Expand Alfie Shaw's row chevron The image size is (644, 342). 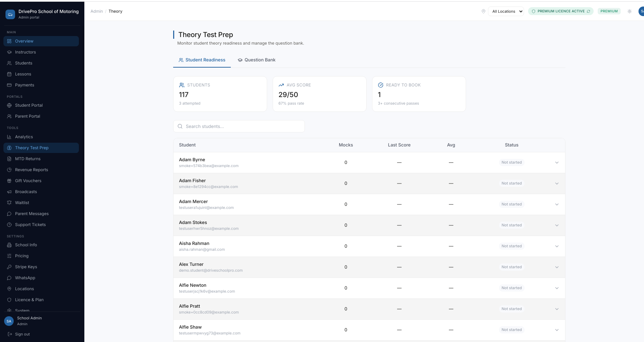[x=557, y=330]
